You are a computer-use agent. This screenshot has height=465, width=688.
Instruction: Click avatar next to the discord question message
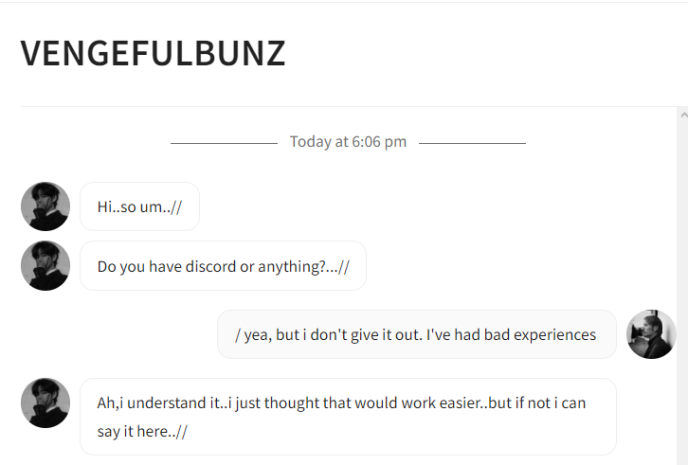pos(46,265)
